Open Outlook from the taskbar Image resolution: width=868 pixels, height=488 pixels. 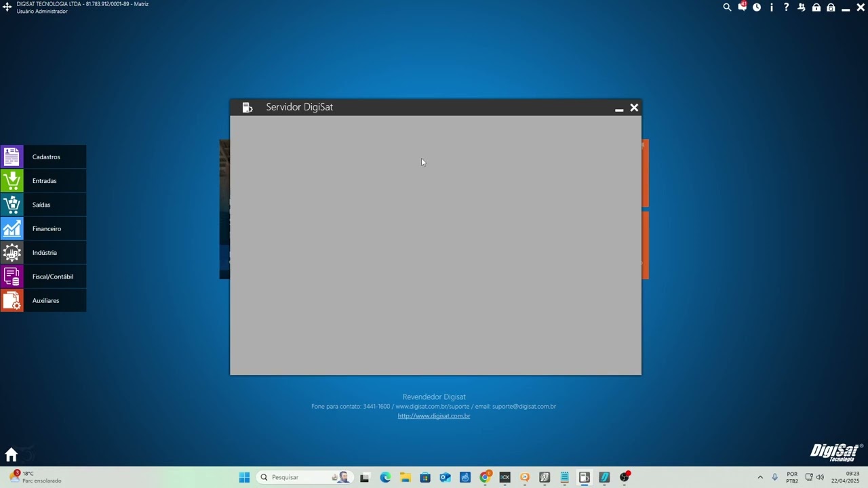(445, 477)
